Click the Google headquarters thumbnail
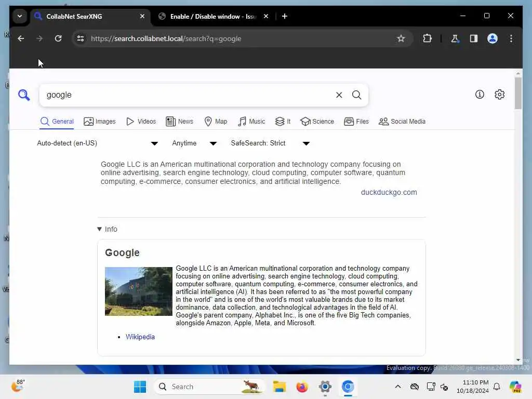The height and width of the screenshot is (399, 532). tap(138, 291)
